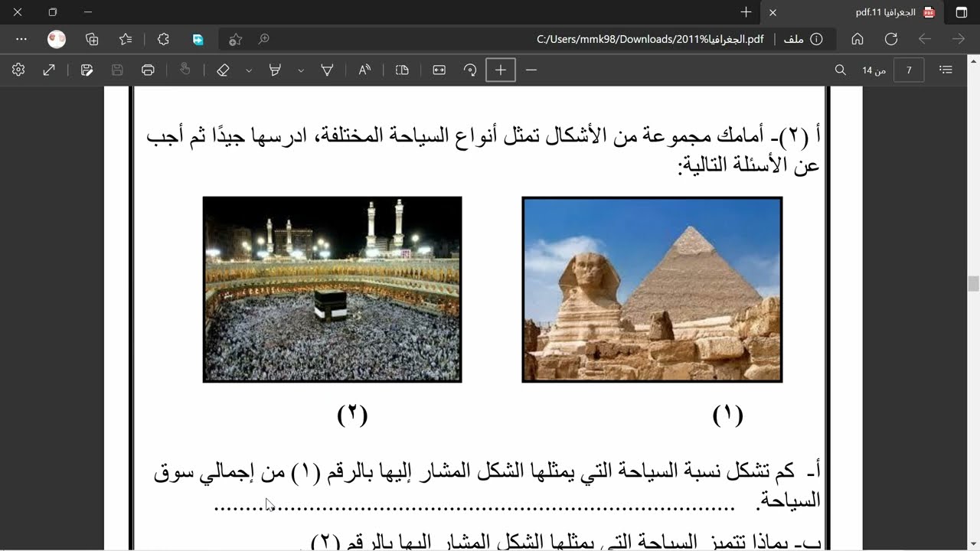Select the Highlight marker tool
Image resolution: width=980 pixels, height=551 pixels.
(275, 70)
